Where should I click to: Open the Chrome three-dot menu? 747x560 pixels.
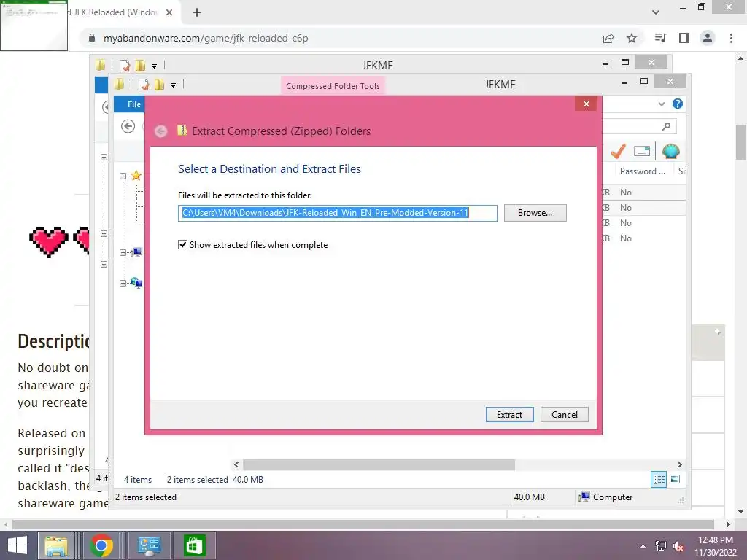tap(731, 38)
